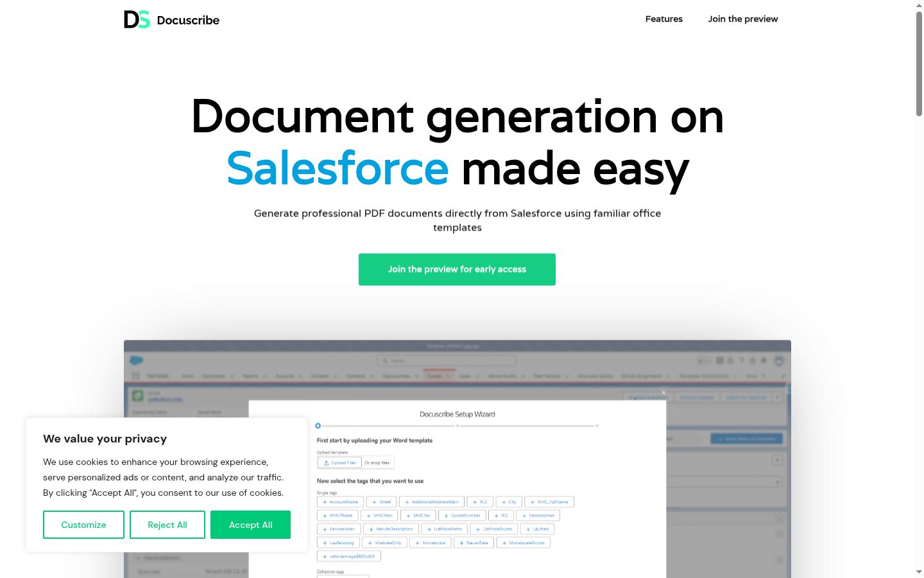Open the Join the preview nav link
This screenshot has height=578, width=924.
[x=743, y=19]
